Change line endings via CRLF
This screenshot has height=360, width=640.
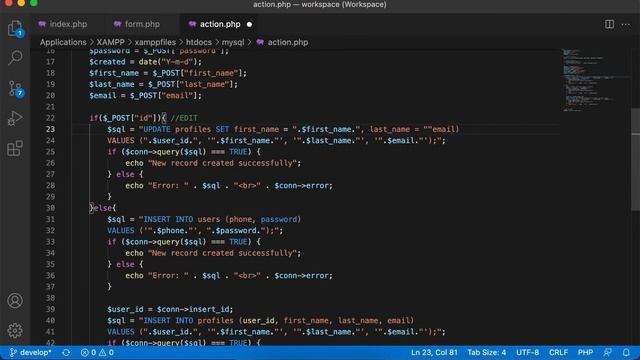[558, 352]
